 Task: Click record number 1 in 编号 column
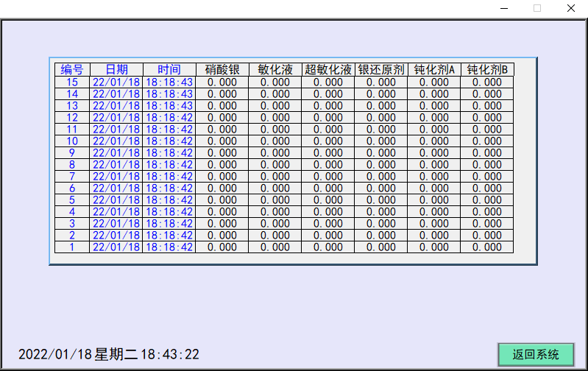pyautogui.click(x=72, y=247)
